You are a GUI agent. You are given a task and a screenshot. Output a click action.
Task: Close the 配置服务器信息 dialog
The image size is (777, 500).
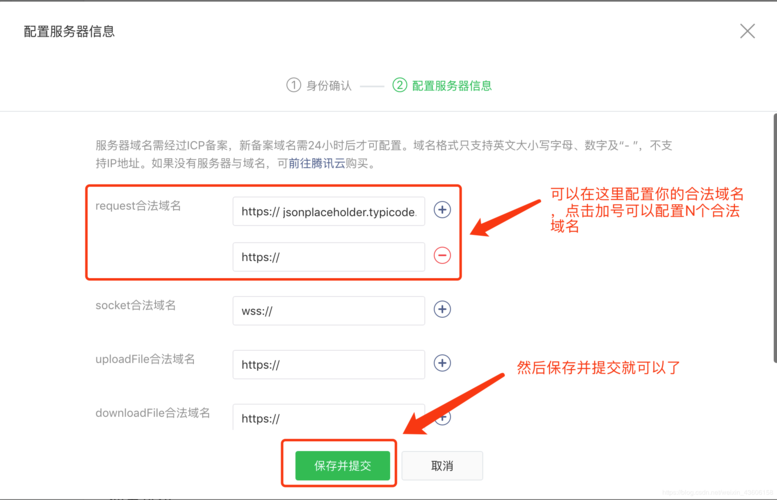[x=747, y=31]
